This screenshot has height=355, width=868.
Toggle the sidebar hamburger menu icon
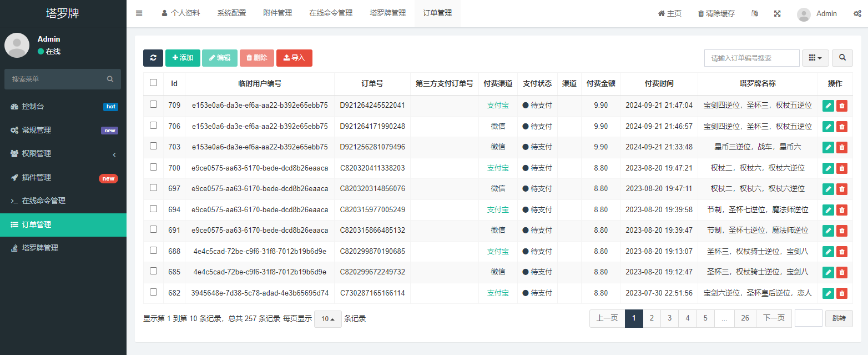pos(139,13)
